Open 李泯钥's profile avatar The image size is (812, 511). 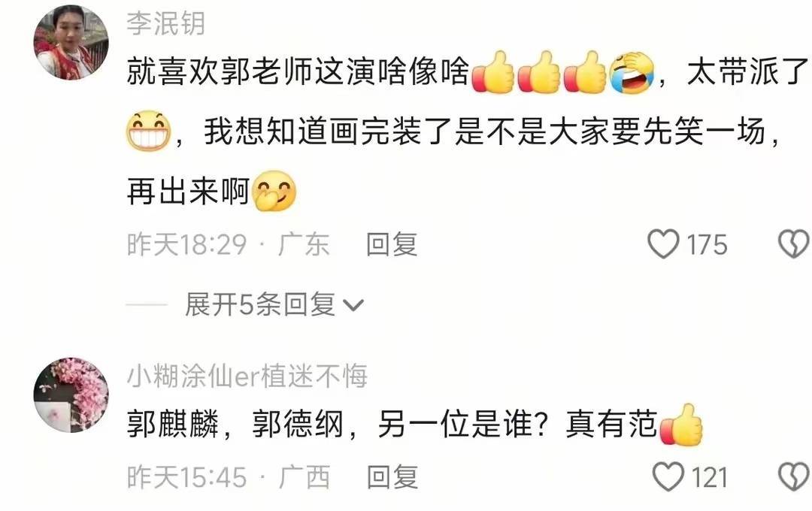(71, 42)
